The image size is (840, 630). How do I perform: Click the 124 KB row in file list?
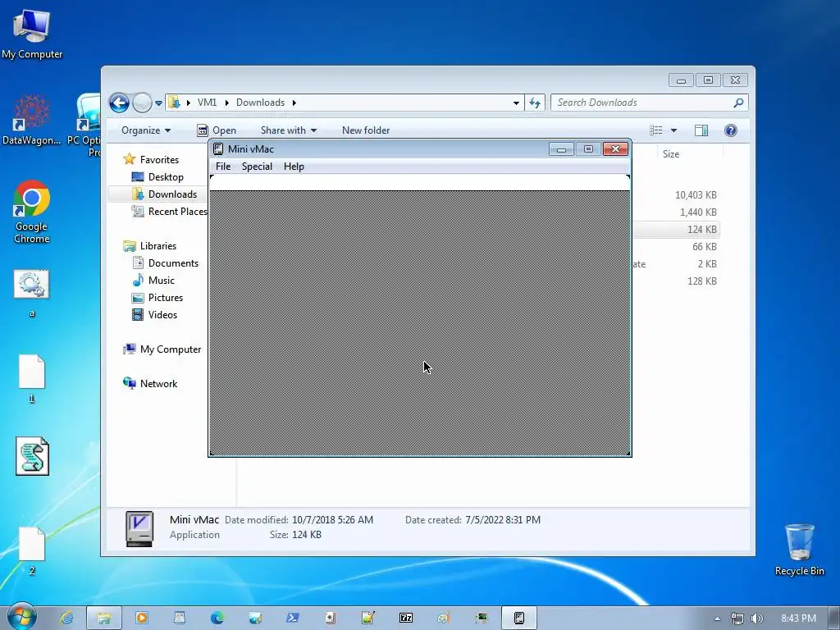coord(676,230)
